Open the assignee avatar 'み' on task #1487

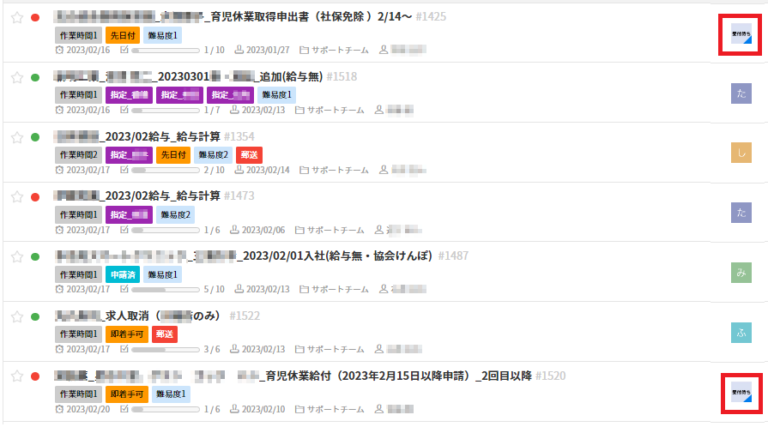(x=741, y=272)
